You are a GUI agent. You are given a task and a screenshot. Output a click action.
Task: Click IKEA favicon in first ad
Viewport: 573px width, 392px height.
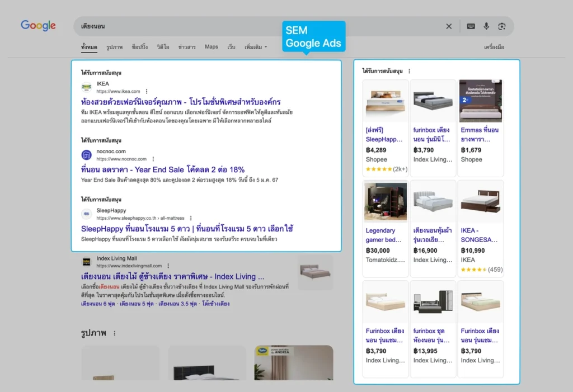pyautogui.click(x=87, y=87)
